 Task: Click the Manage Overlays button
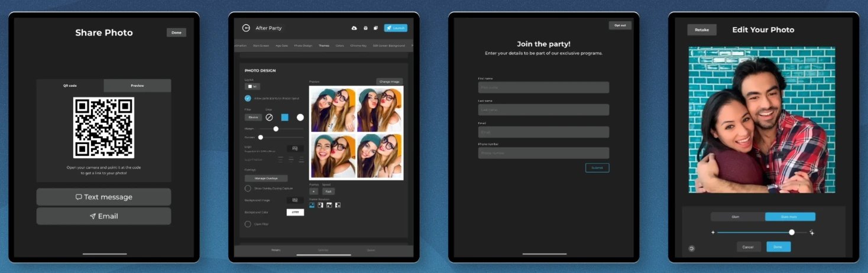click(x=266, y=178)
